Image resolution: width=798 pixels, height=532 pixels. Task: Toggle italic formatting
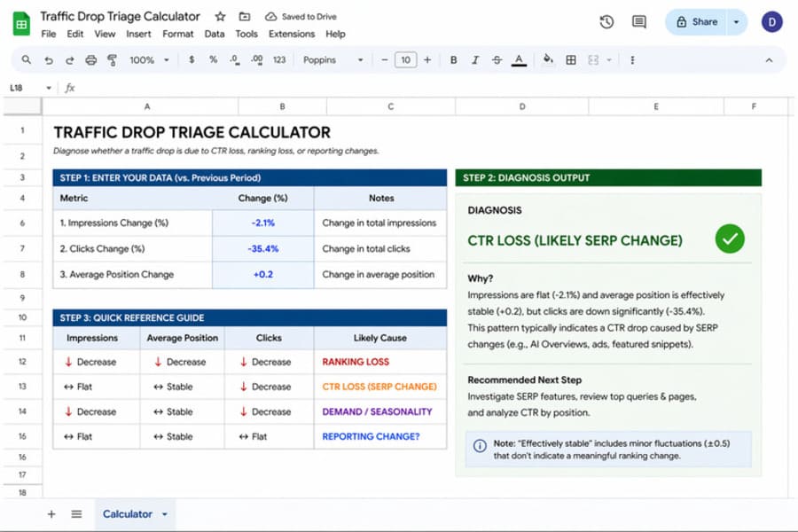click(475, 59)
